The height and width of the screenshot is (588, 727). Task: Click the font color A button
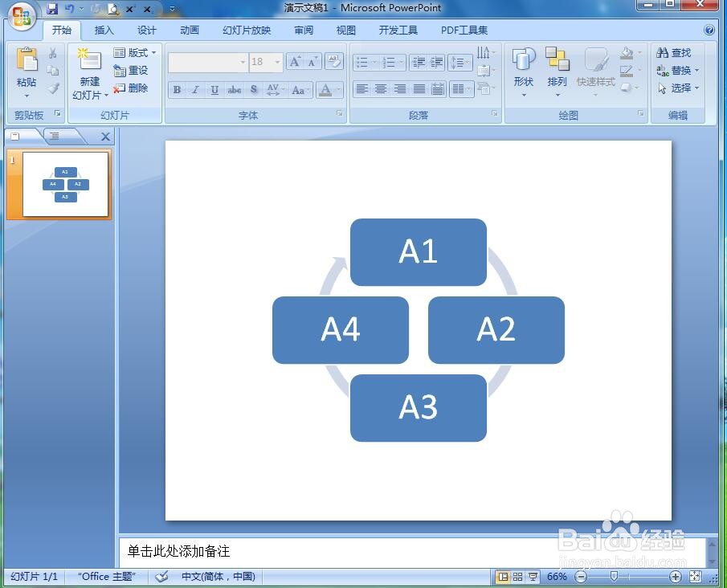tap(326, 89)
